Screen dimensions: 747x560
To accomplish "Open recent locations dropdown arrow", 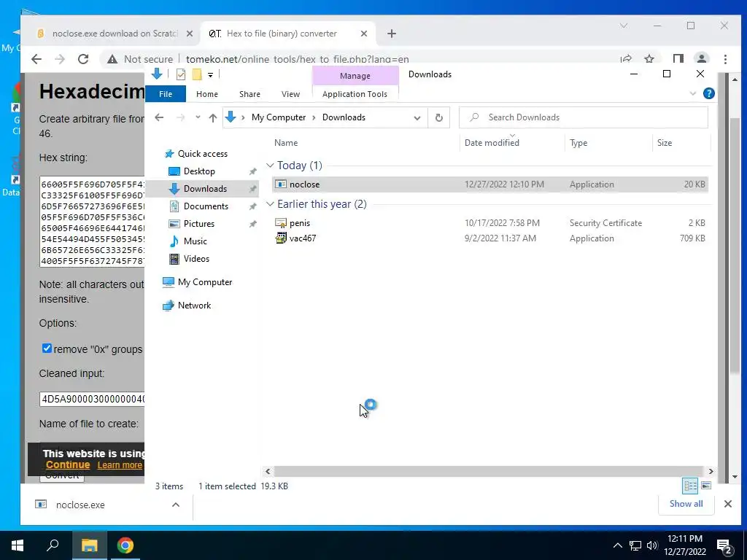I will (x=198, y=117).
